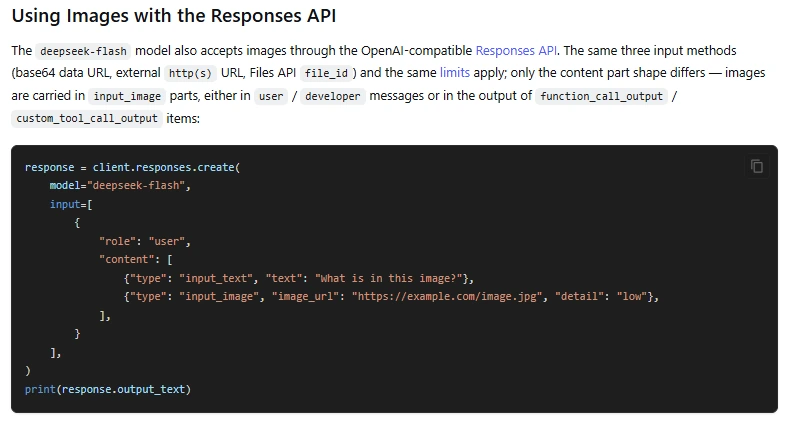Image resolution: width=788 pixels, height=423 pixels.
Task: Follow the limits link
Action: pos(455,73)
